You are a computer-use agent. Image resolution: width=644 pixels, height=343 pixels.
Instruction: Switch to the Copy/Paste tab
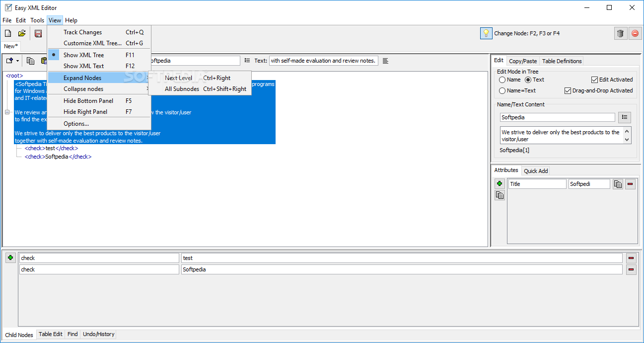[x=523, y=61]
